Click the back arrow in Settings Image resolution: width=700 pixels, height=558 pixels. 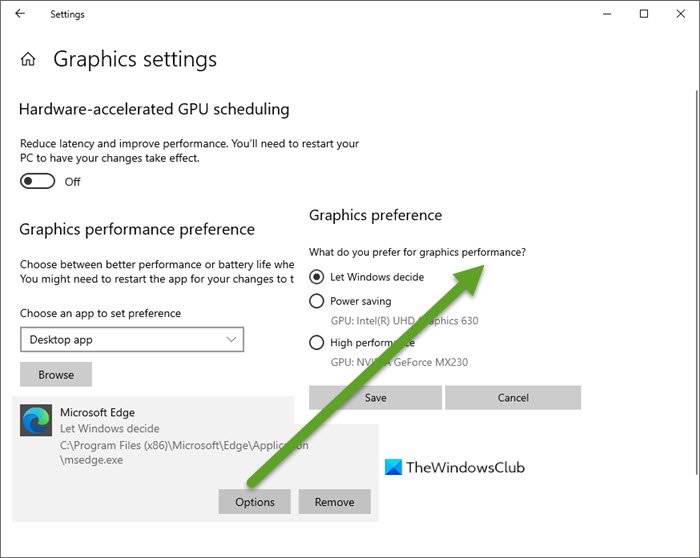coord(21,14)
